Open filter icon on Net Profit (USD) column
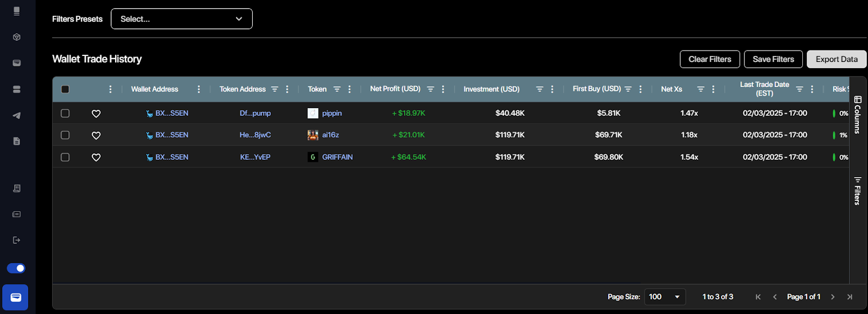 [x=431, y=89]
